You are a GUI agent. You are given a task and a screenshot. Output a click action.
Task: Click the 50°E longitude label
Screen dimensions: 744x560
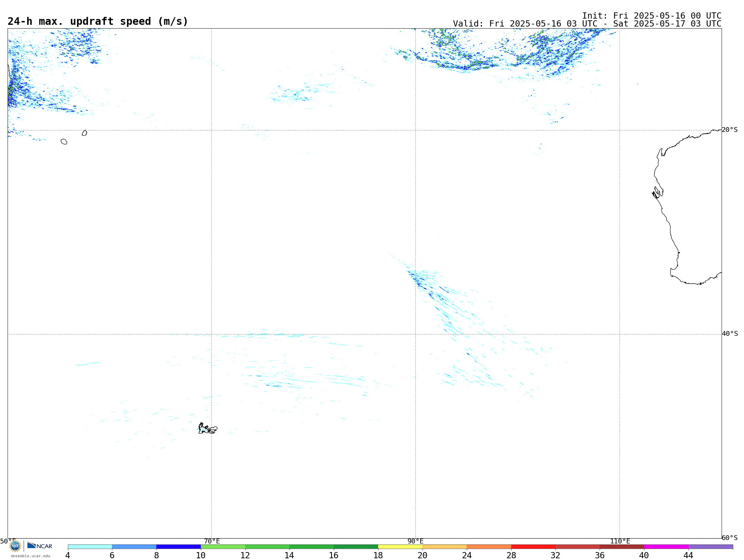pyautogui.click(x=8, y=541)
